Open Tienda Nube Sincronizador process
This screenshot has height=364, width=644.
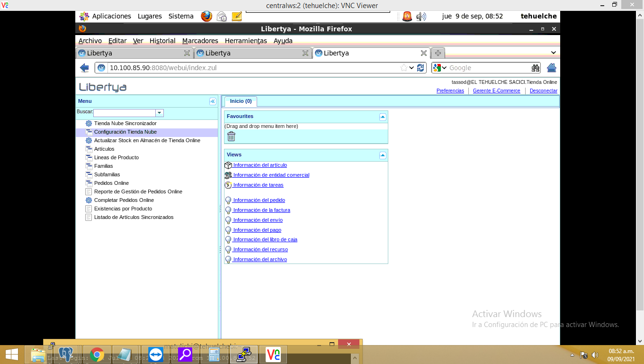pos(125,123)
